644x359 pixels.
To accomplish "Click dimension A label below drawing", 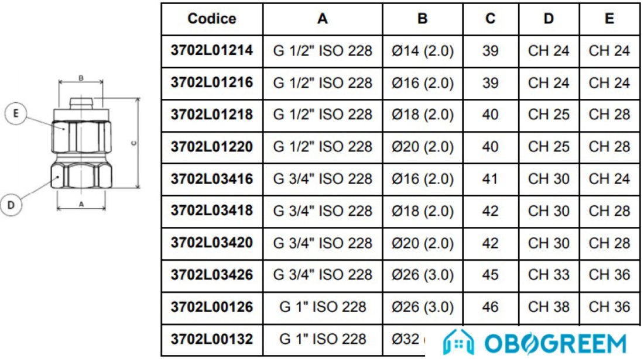I will click(x=81, y=204).
